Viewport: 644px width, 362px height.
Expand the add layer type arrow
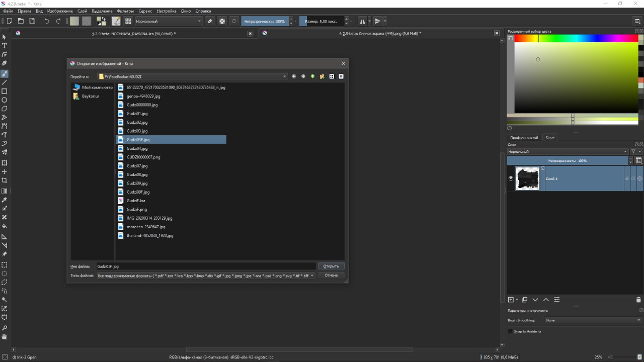point(517,300)
